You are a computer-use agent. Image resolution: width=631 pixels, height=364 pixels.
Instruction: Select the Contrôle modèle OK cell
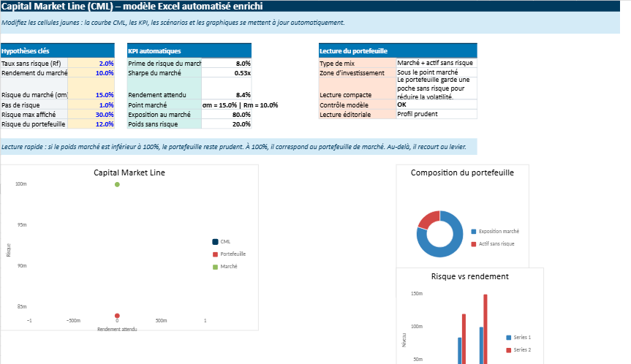pos(436,105)
